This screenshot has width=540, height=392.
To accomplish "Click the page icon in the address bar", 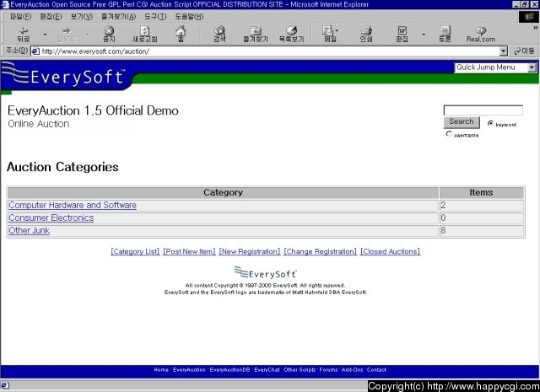I will tap(35, 51).
